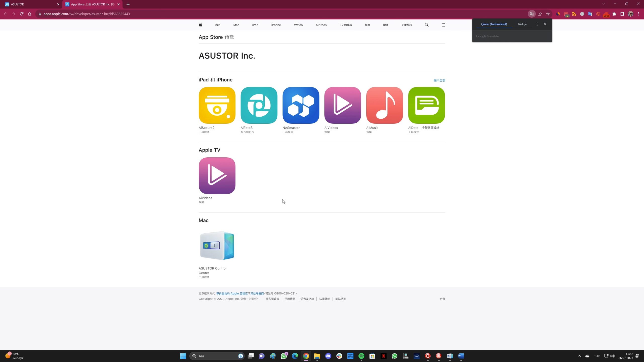
Task: Click the NASmaster app icon
Action: [x=301, y=105]
